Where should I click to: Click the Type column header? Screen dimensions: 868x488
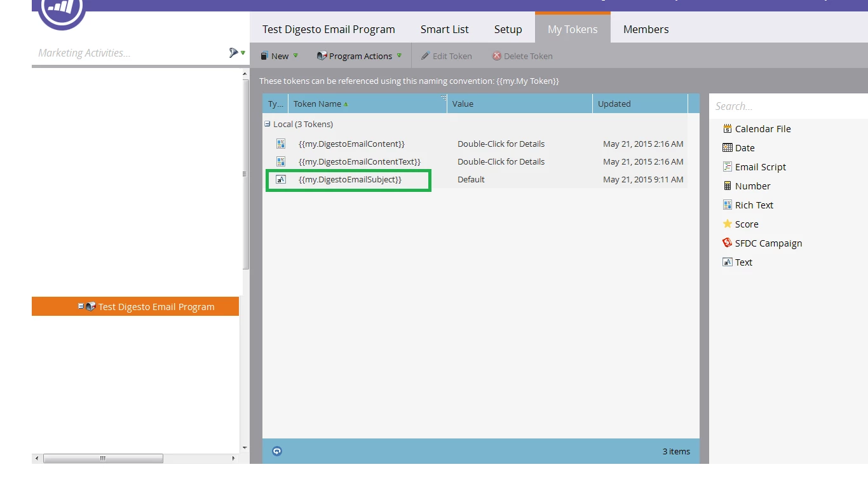tap(275, 104)
